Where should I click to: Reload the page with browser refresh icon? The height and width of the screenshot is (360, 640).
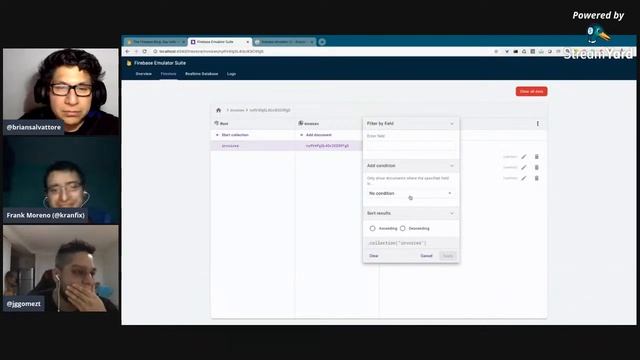144,51
